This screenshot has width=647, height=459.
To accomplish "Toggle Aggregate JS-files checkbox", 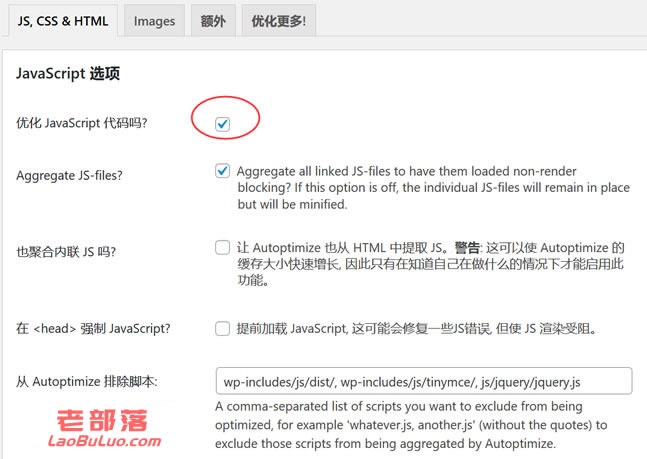I will 222,171.
